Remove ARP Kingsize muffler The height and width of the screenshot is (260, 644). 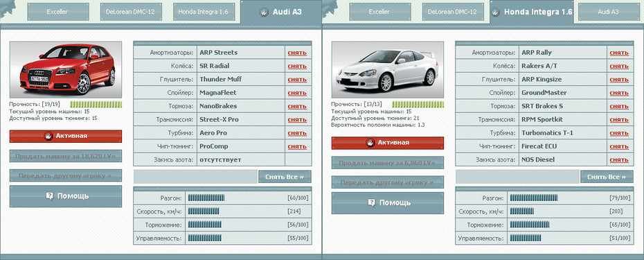coord(619,80)
